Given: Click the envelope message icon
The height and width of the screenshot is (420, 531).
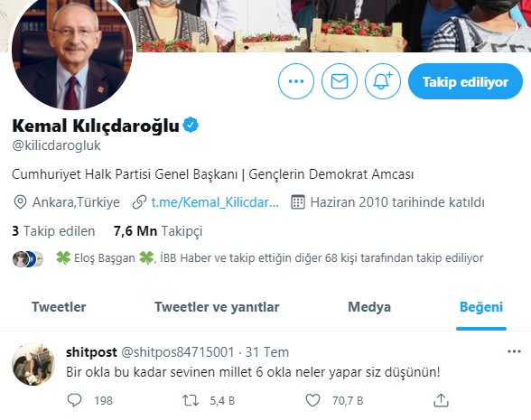Looking at the screenshot, I should (x=340, y=81).
